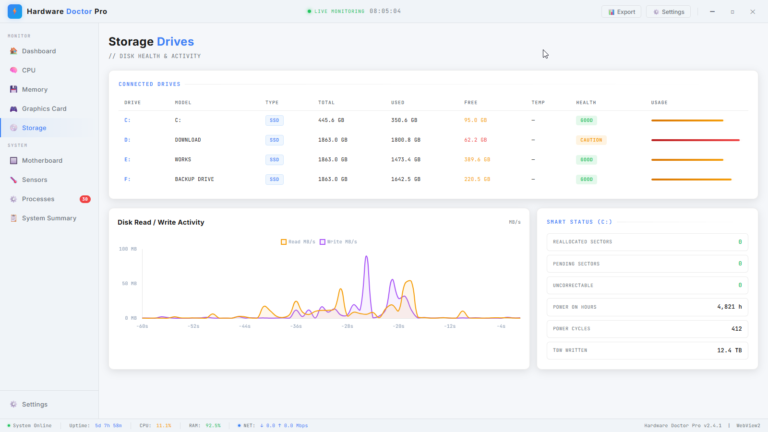
Task: Navigate to Motherboard page
Action: click(x=49, y=161)
